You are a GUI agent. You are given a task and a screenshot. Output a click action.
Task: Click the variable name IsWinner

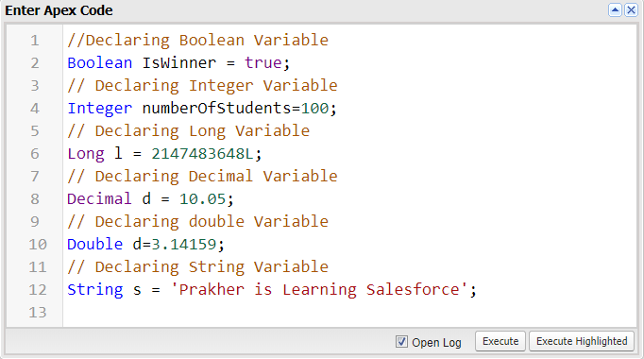pyautogui.click(x=179, y=63)
